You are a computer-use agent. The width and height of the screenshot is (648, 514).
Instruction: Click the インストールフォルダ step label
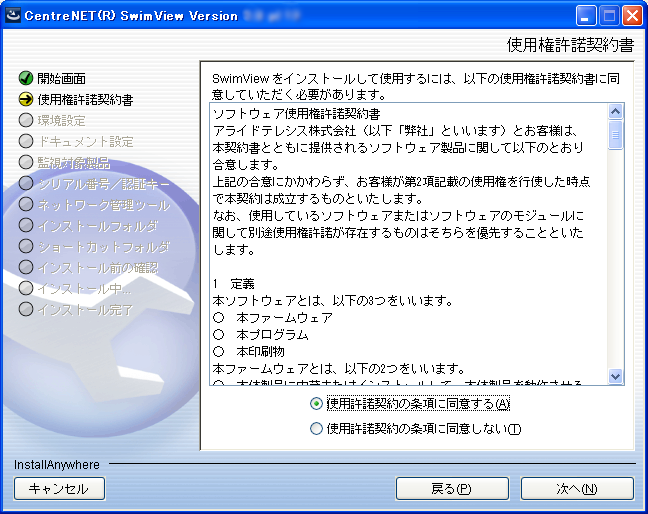pos(98,226)
